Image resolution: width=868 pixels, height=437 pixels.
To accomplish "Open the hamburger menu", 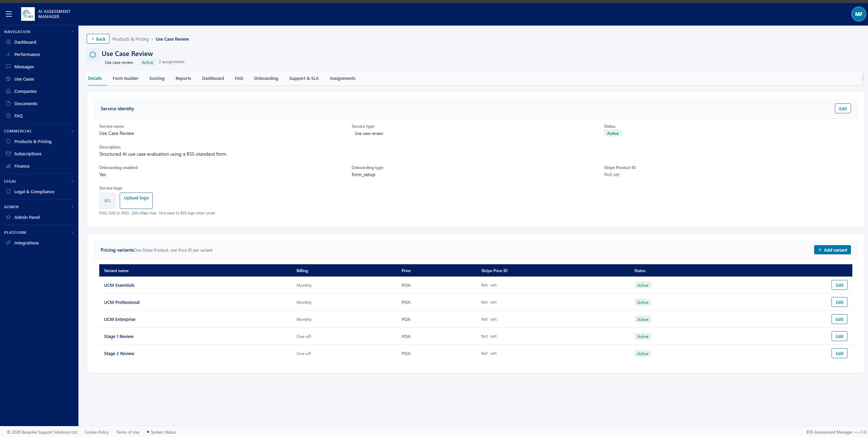I will click(9, 14).
